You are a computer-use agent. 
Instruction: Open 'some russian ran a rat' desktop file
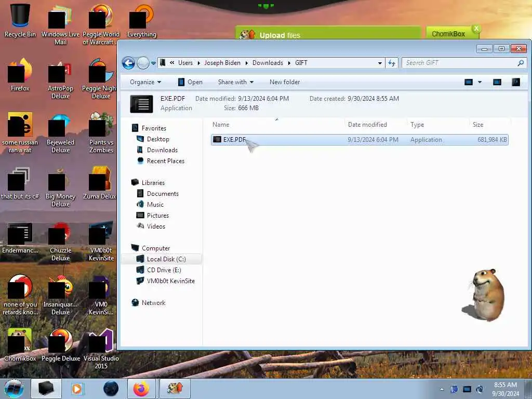(20, 133)
